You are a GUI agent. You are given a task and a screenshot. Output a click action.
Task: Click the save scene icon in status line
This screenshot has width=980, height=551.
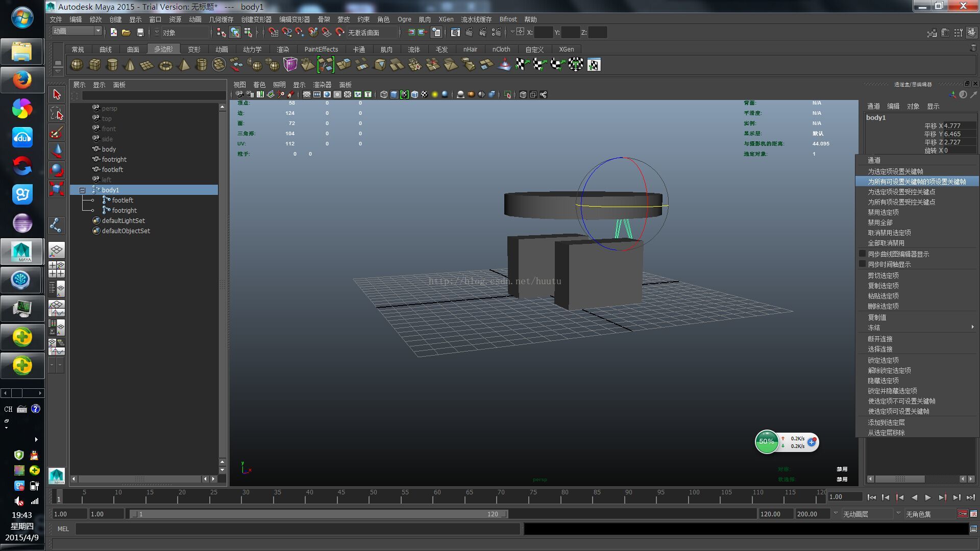(x=140, y=32)
